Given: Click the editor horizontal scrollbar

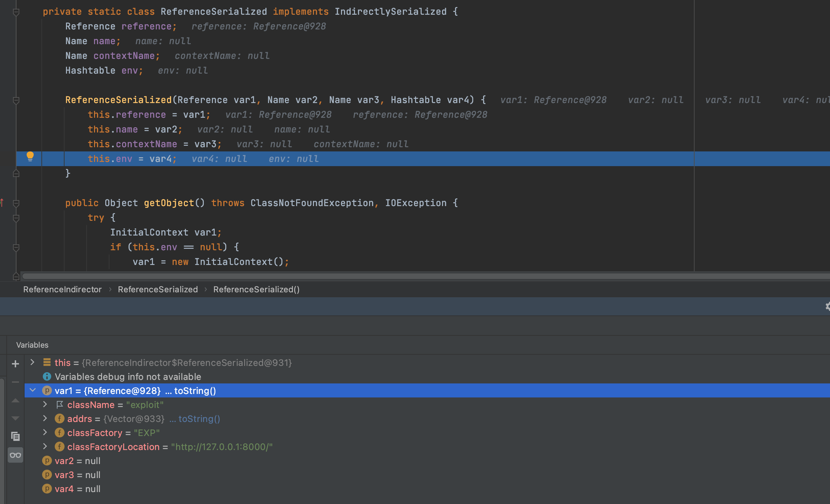Looking at the screenshot, I should [x=426, y=276].
